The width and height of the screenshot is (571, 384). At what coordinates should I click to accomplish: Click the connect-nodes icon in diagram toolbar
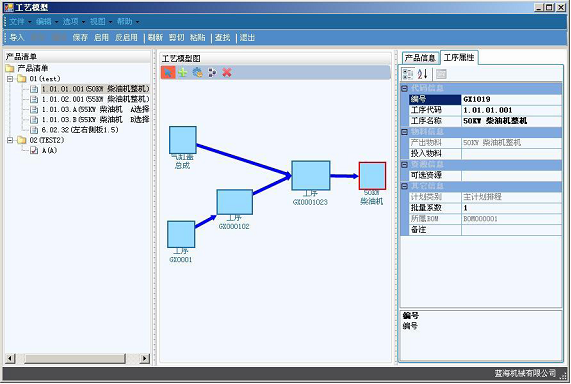[x=212, y=73]
